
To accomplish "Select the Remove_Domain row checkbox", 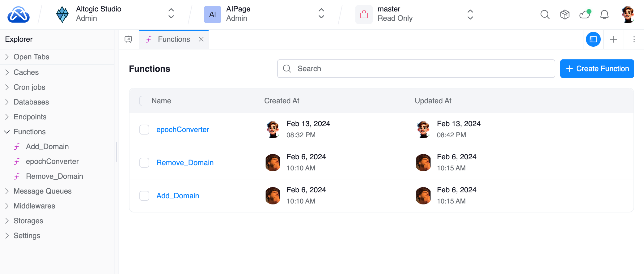I will (x=144, y=163).
